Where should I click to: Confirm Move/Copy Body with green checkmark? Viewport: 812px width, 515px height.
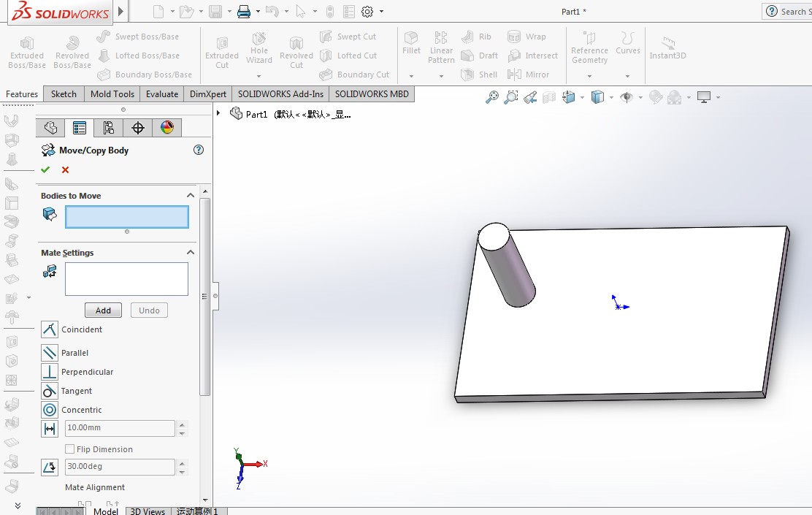pyautogui.click(x=45, y=169)
